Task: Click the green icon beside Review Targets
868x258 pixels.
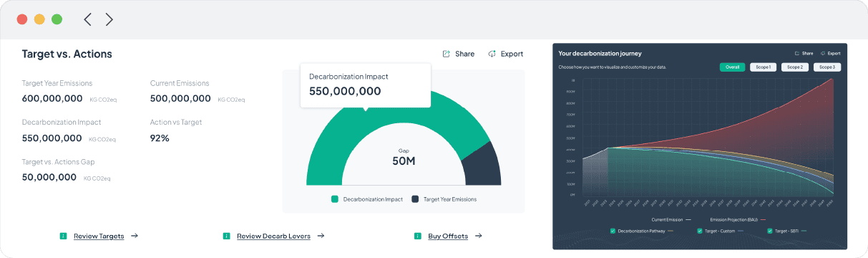Action: (63, 236)
